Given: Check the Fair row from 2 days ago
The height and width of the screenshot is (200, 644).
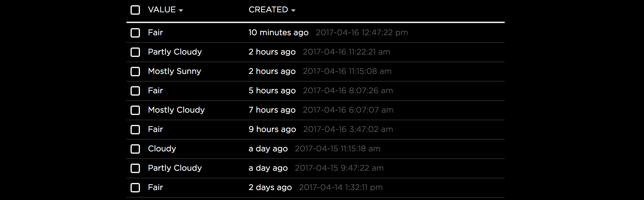Looking at the screenshot, I should coord(135,188).
